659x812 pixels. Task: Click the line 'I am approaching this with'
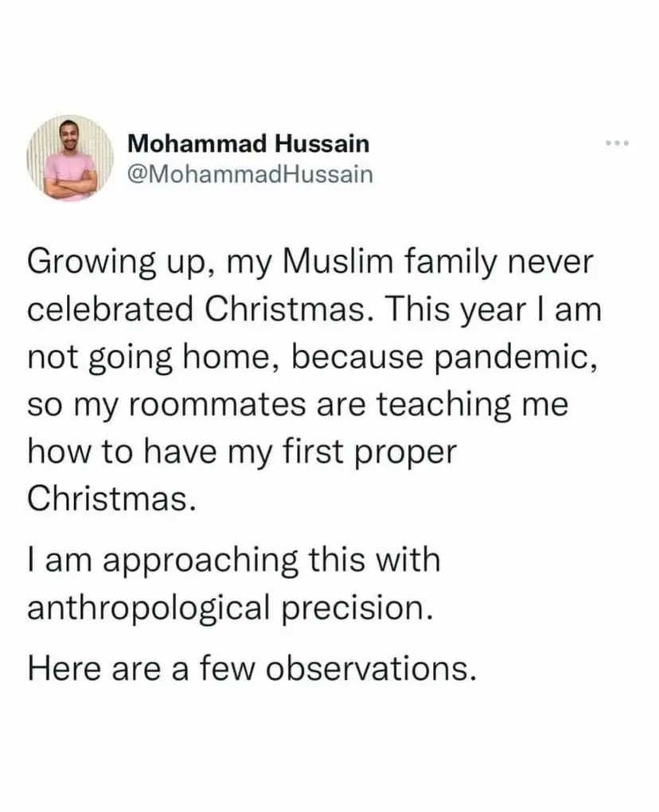tap(234, 561)
